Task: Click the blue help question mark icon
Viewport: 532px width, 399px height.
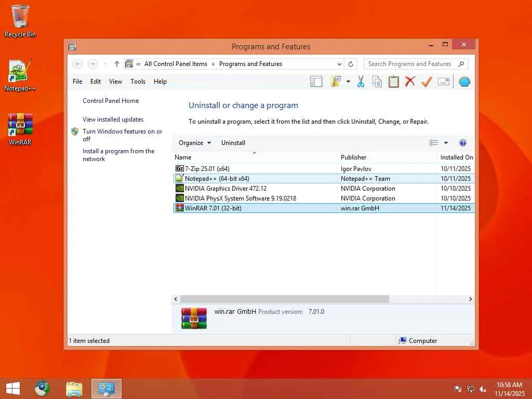Action: click(x=462, y=143)
